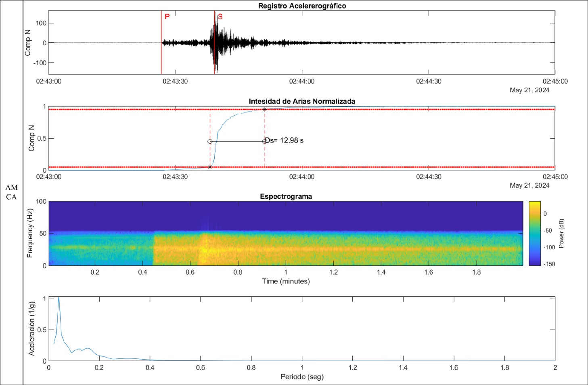The width and height of the screenshot is (588, 385).
Task: Click the 'Espectrograma' plot title
Action: 286,196
